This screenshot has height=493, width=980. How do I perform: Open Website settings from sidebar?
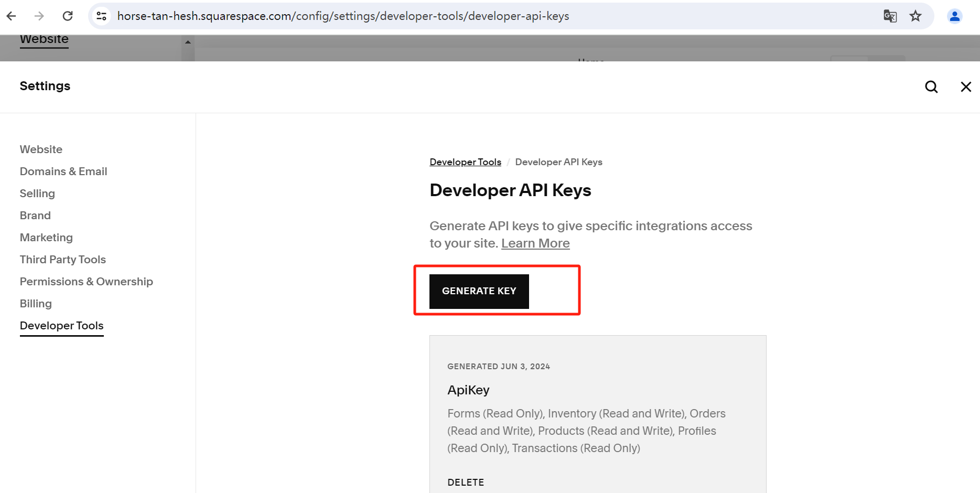pos(41,149)
